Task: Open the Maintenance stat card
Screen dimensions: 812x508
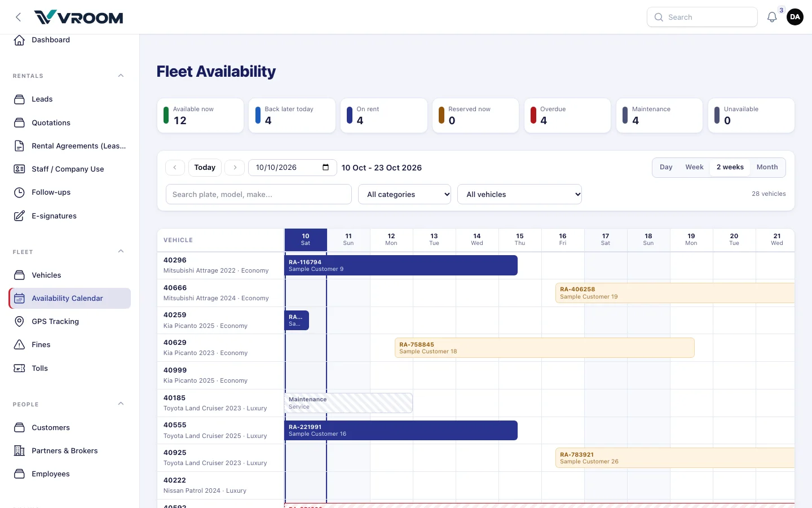Action: click(x=659, y=116)
